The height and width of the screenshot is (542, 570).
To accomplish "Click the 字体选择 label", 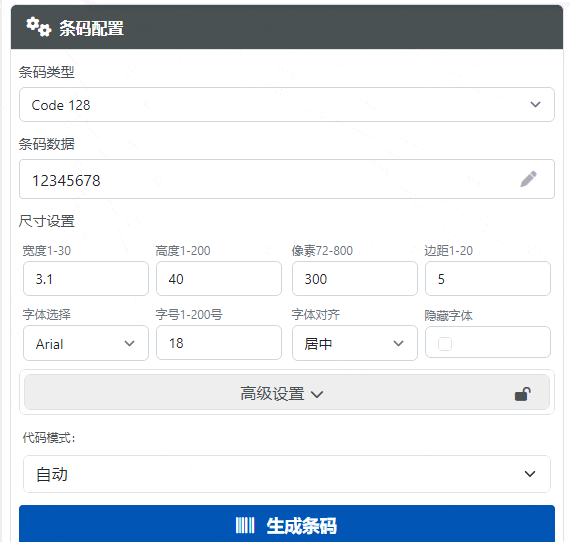I will 47,315.
